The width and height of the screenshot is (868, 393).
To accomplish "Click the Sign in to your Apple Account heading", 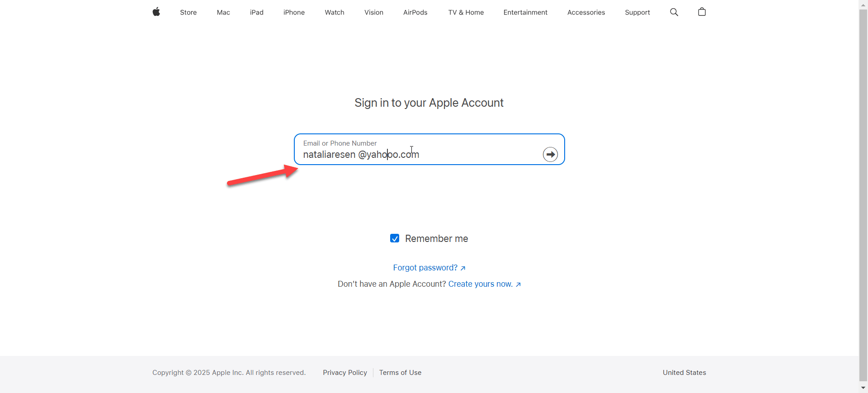I will tap(429, 103).
